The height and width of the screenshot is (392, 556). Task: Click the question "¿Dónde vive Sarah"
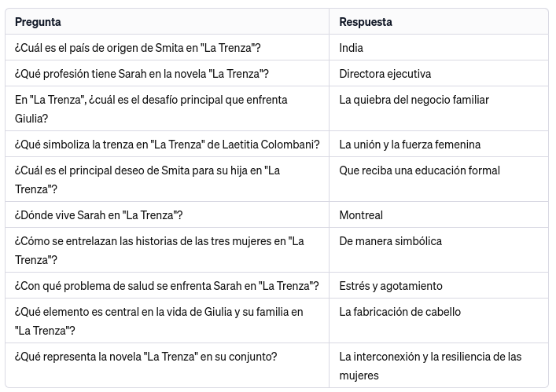99,215
